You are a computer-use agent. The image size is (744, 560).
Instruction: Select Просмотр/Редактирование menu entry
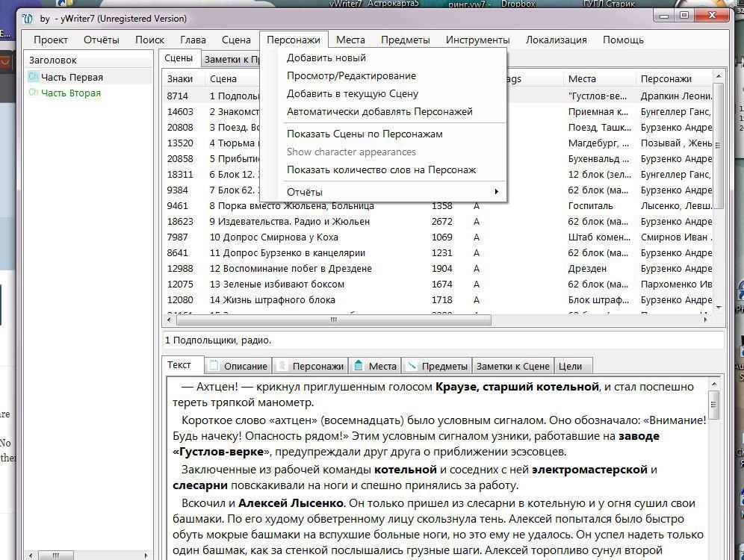pos(351,76)
